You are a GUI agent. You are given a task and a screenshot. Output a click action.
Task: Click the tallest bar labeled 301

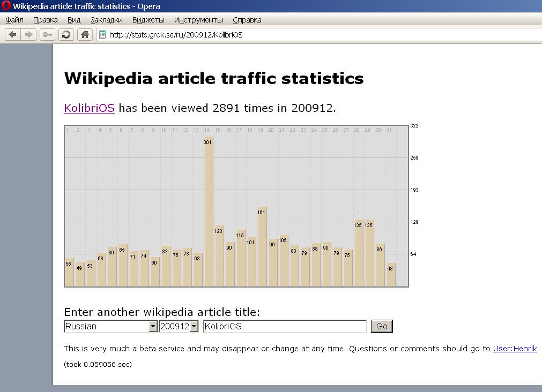click(x=209, y=212)
